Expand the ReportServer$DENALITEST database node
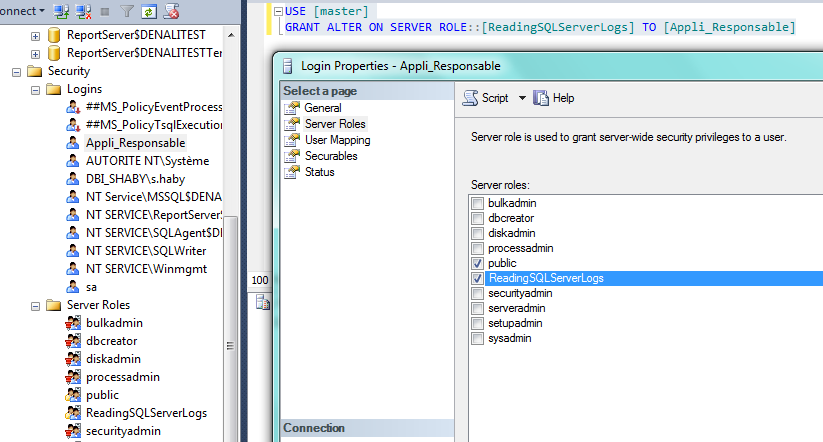 tap(35, 36)
